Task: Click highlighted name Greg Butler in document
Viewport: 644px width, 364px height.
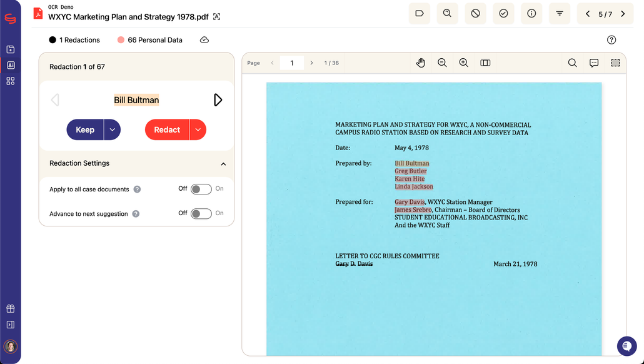Action: pos(411,171)
